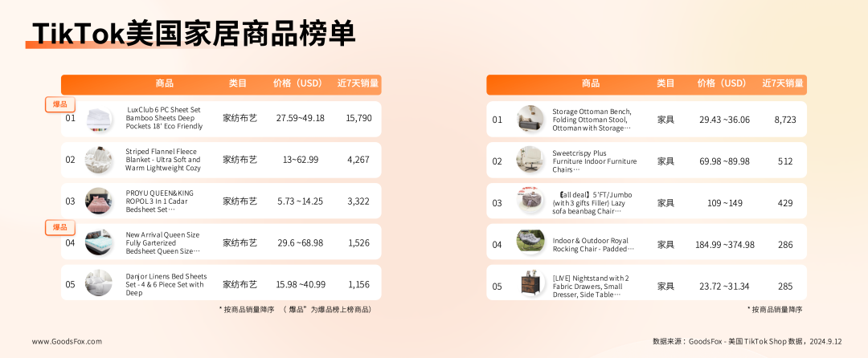
Task: Click the right table 商品 column header
Action: [591, 84]
